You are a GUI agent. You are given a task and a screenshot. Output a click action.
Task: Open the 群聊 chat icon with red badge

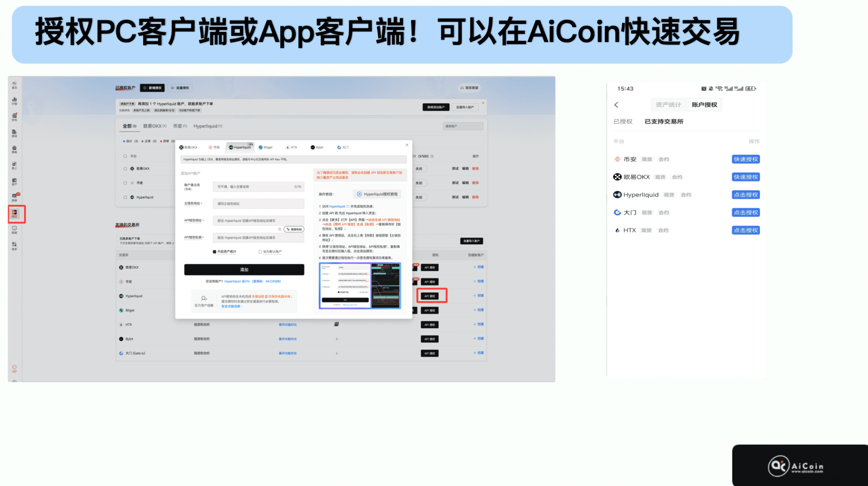[x=15, y=197]
